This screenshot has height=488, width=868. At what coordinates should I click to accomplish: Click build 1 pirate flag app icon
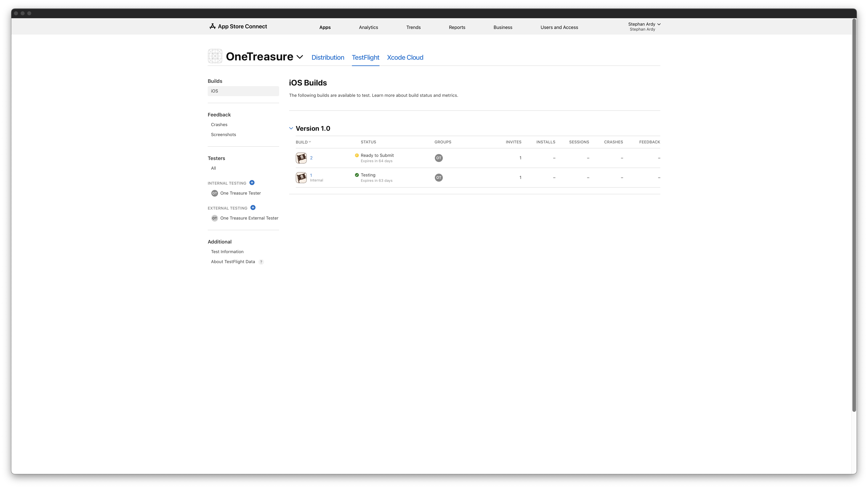301,177
